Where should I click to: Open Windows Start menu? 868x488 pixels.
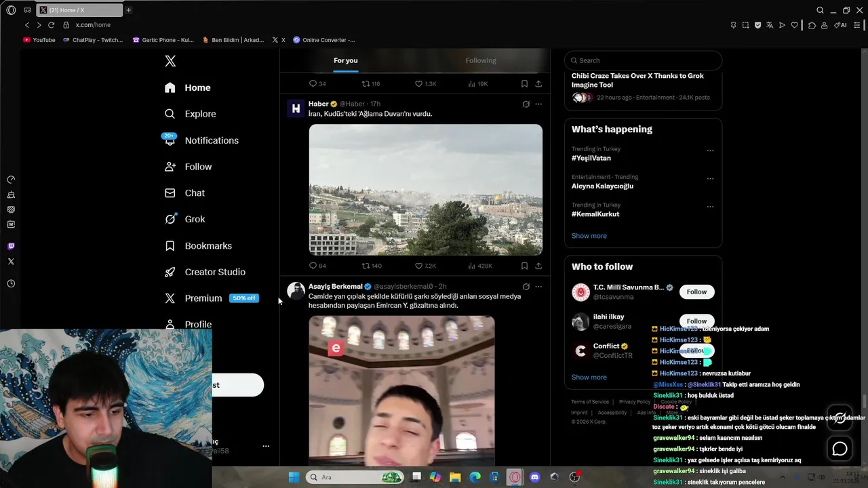tap(294, 477)
